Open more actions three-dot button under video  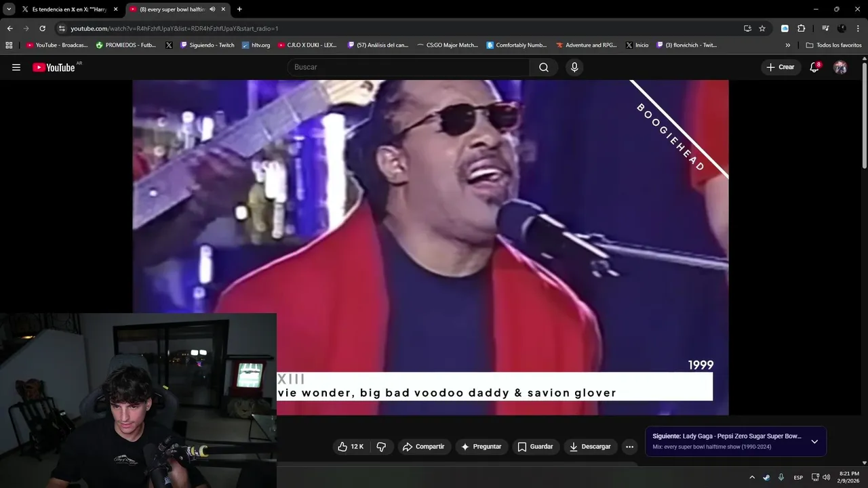629,447
